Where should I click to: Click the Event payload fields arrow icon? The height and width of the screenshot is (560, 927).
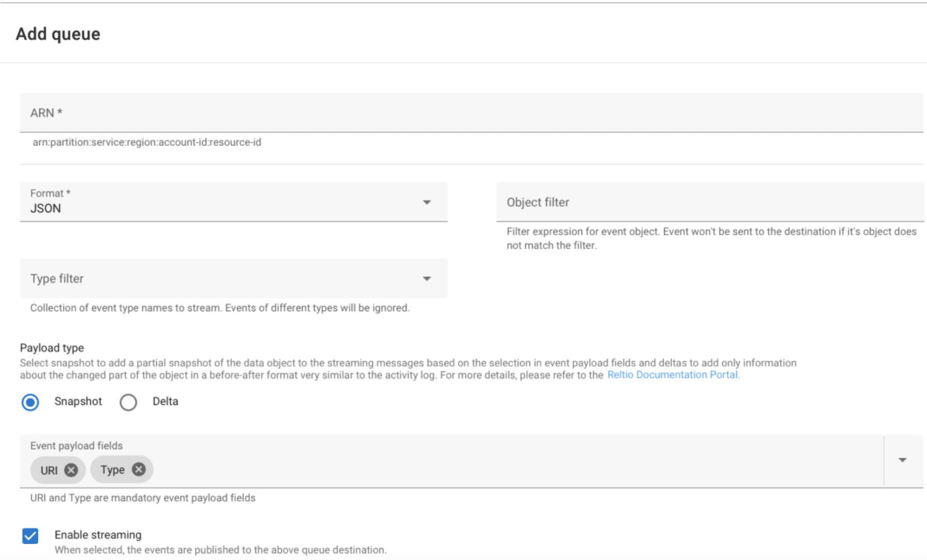pos(902,460)
